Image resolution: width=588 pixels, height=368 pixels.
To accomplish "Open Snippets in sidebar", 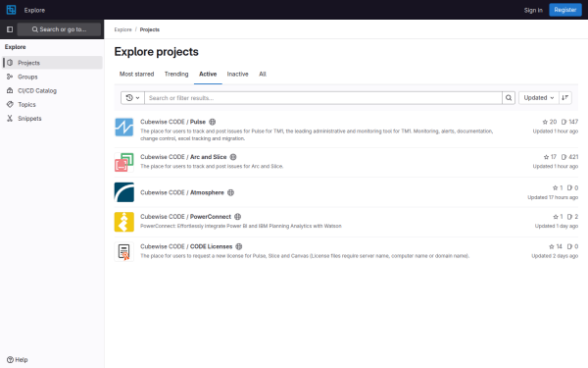I will point(52,119).
